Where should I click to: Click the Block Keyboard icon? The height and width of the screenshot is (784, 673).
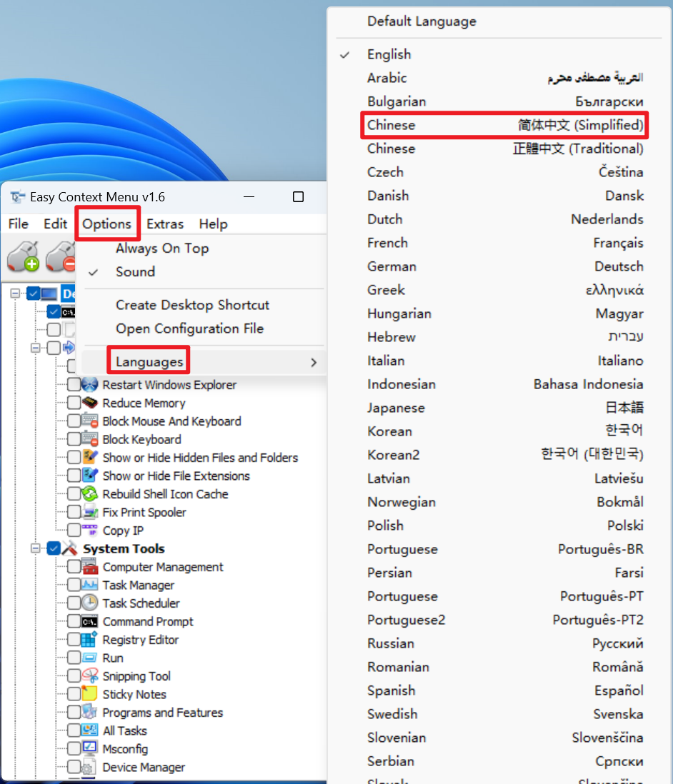pyautogui.click(x=90, y=439)
